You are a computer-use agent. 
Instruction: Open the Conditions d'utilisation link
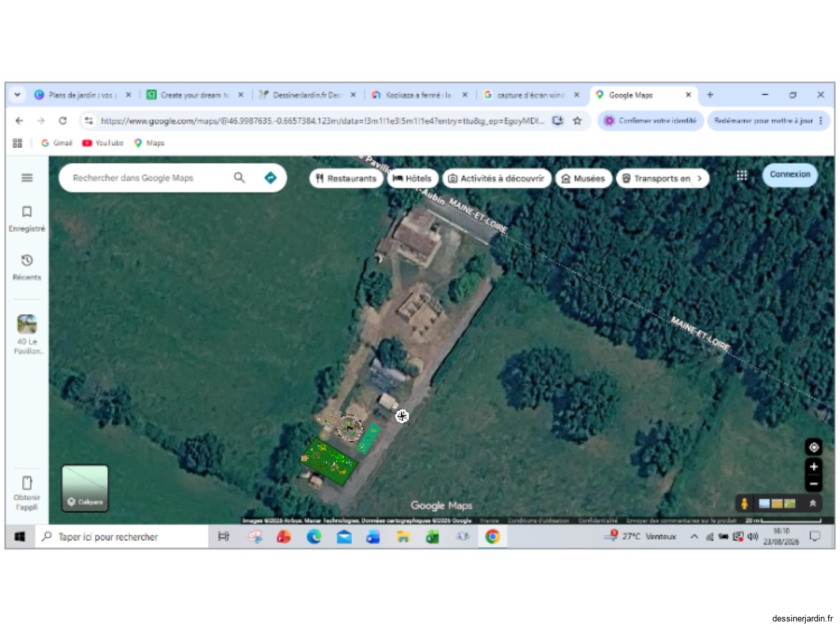[538, 520]
